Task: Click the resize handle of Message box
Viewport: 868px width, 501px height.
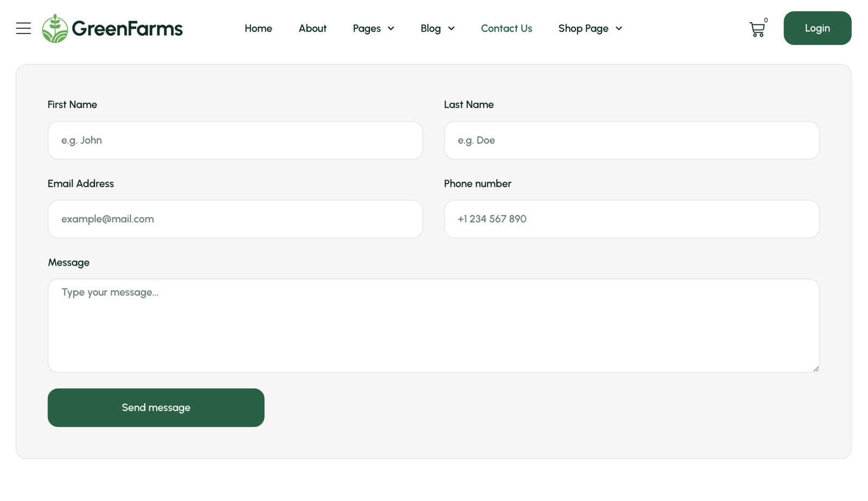Action: (815, 369)
